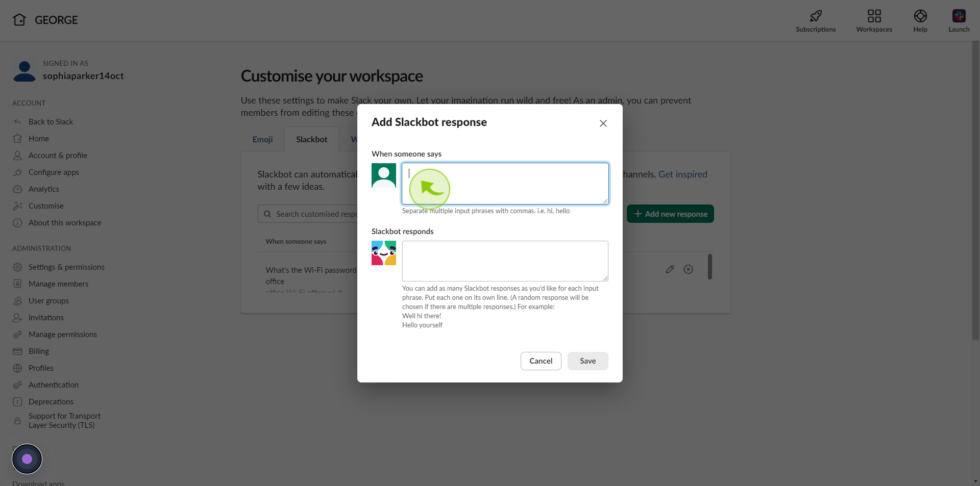
Task: Open the Configure apps link
Action: 54,172
